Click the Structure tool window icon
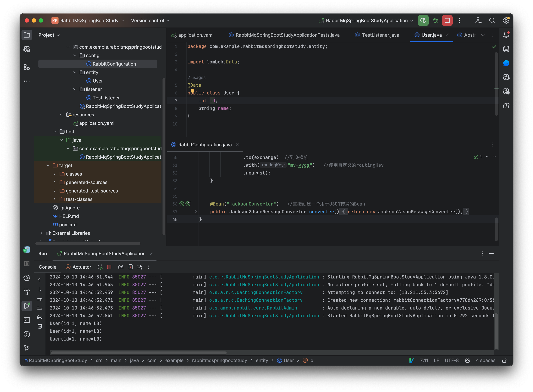This screenshot has height=392, width=533. click(x=27, y=67)
